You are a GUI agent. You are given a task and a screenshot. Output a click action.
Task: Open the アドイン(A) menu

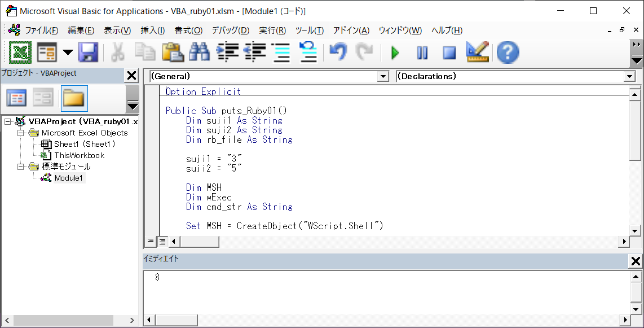pyautogui.click(x=351, y=30)
